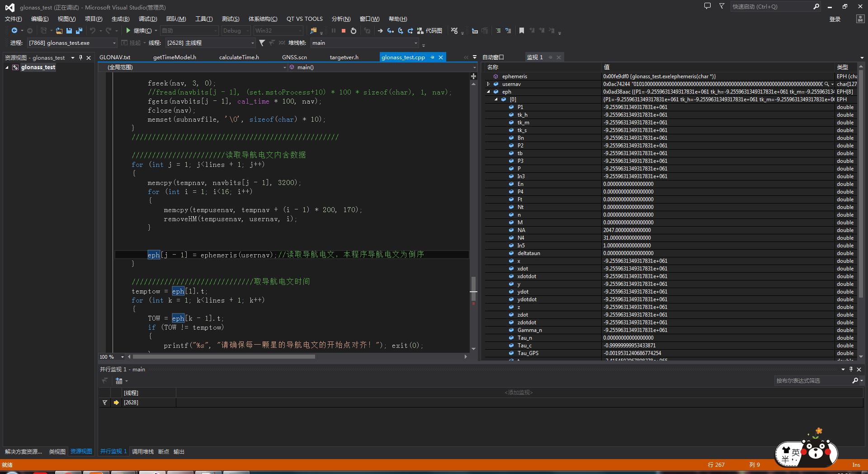Toggle auto-hide pin on 资源视图 panel
The height and width of the screenshot is (474, 868).
[80, 58]
